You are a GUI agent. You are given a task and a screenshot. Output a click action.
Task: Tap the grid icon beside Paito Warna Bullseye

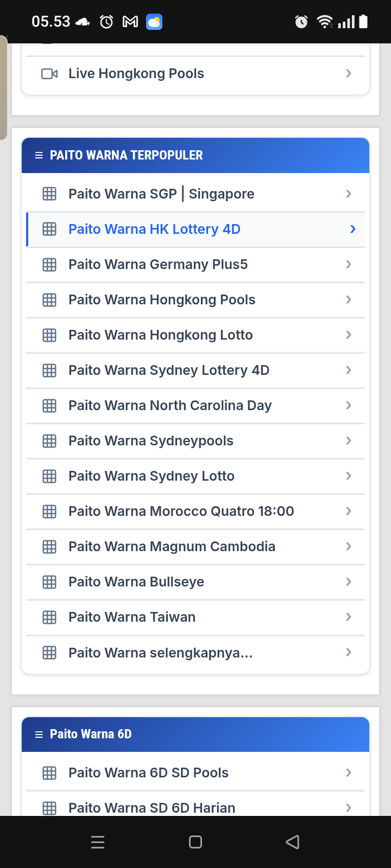pos(49,582)
